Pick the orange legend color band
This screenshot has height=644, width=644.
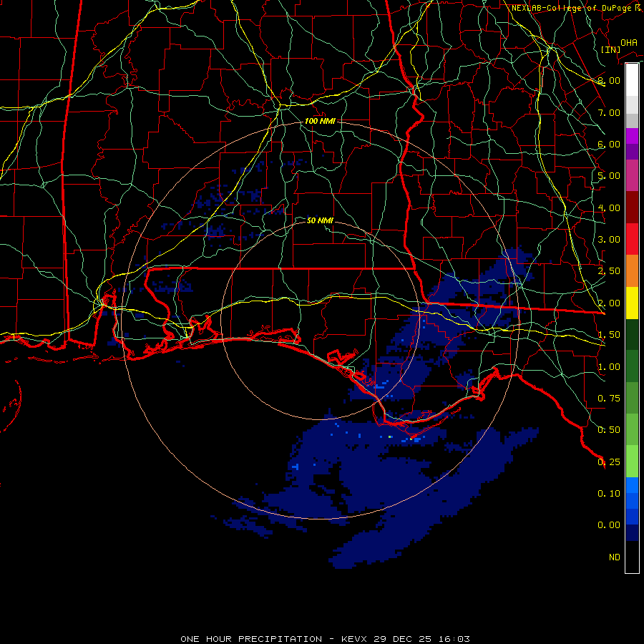coord(632,270)
